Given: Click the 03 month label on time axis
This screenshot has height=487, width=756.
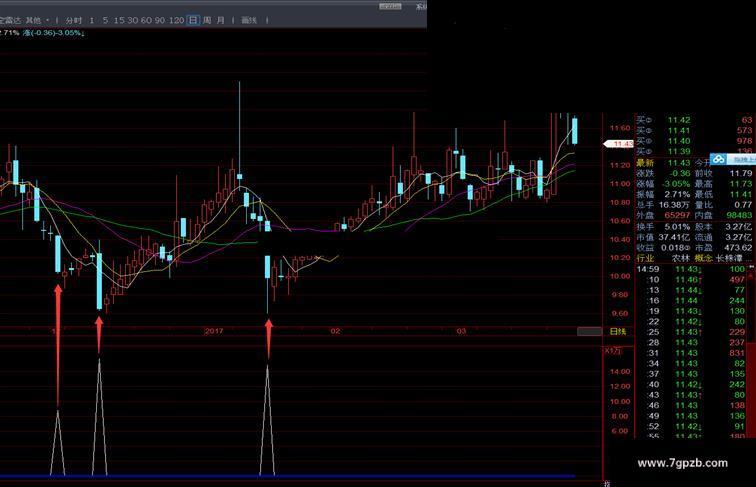Looking at the screenshot, I should pos(461,331).
